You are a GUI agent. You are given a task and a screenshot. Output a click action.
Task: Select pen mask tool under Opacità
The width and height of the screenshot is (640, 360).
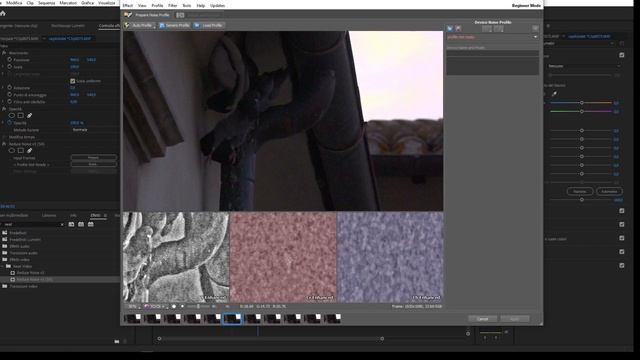pos(29,116)
